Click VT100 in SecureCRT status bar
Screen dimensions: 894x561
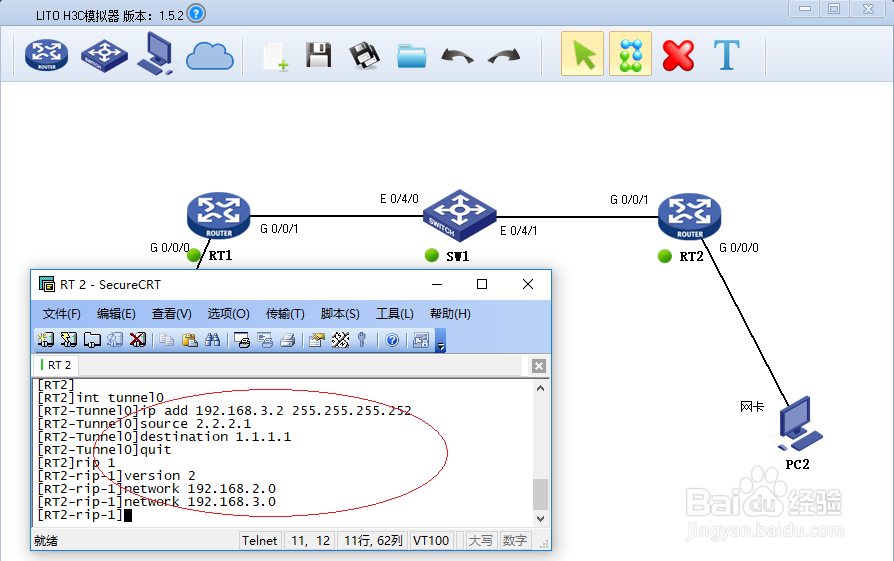click(431, 540)
